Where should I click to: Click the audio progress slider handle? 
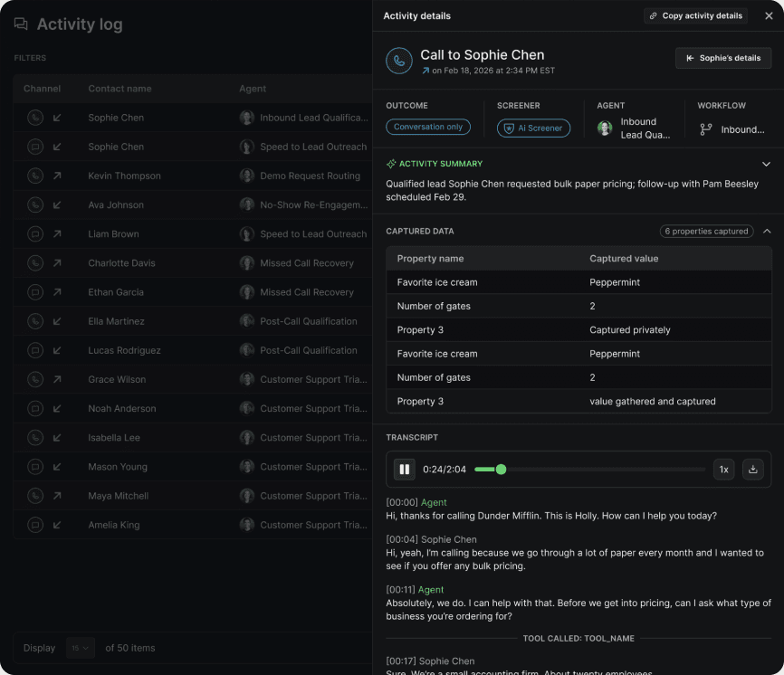tap(501, 470)
